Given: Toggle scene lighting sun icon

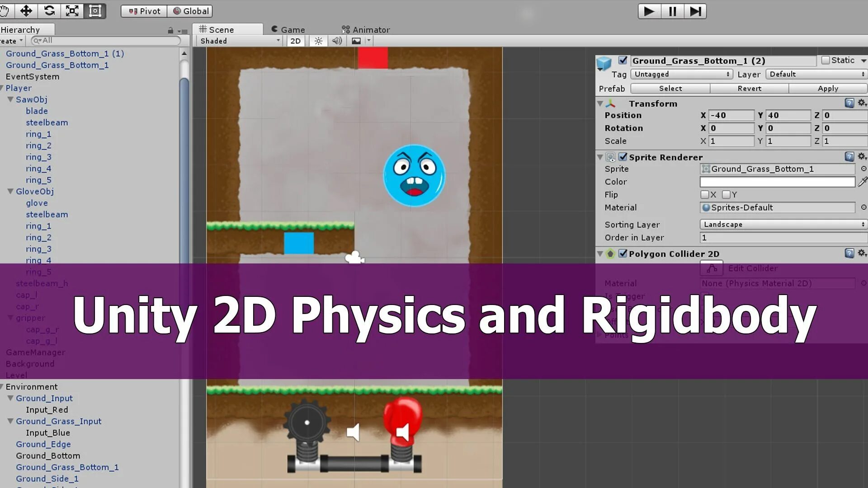Looking at the screenshot, I should click(318, 41).
